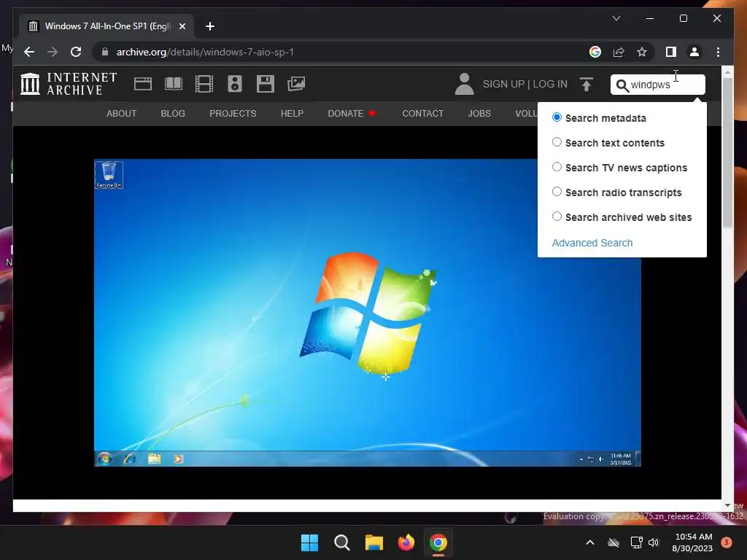This screenshot has width=747, height=560.
Task: Share this page using the share icon
Action: 619,52
